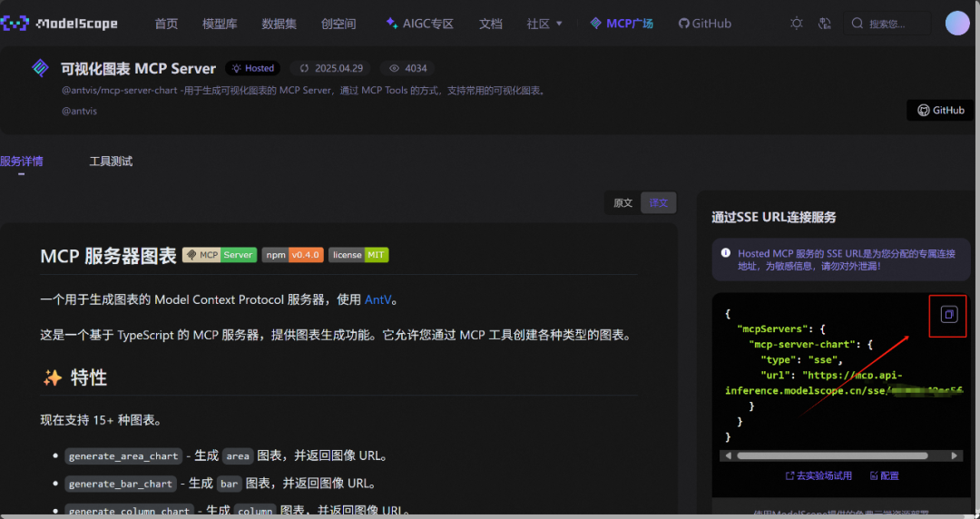980x519 pixels.
Task: Select 译文 translation toggle
Action: click(x=659, y=202)
